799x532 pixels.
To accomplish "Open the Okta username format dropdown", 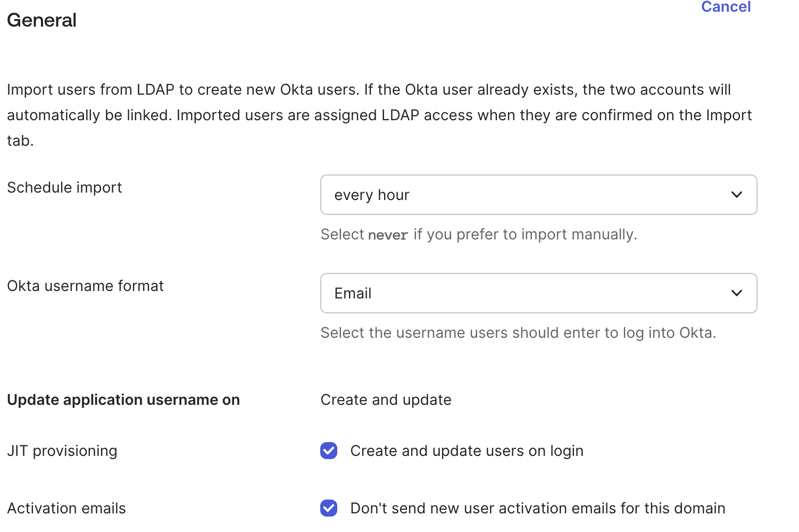I will pyautogui.click(x=538, y=293).
